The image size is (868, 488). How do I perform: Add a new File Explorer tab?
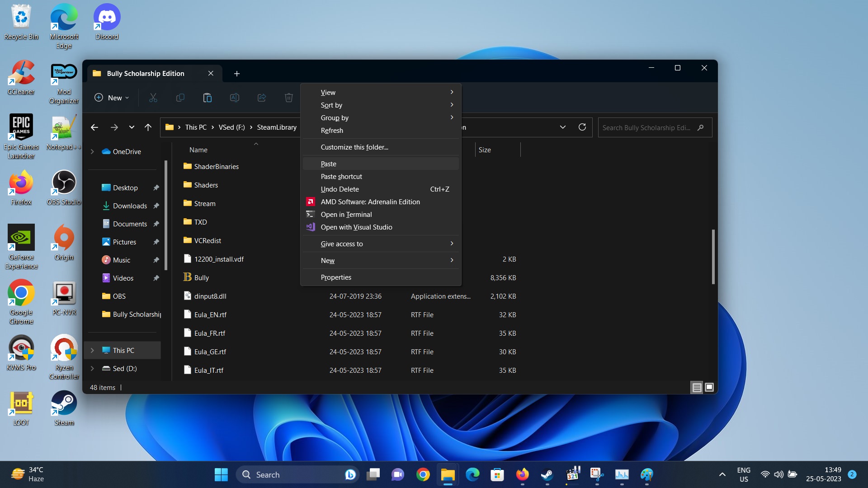tap(236, 73)
